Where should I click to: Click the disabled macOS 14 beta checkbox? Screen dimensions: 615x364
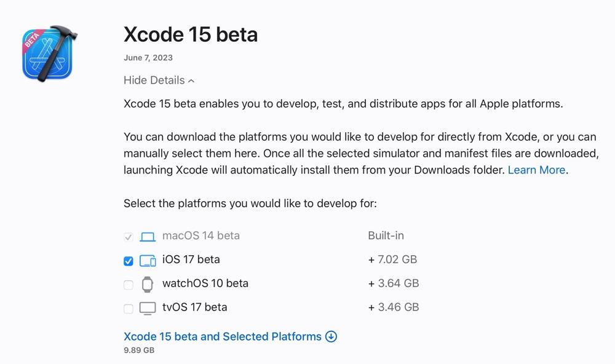pyautogui.click(x=129, y=235)
